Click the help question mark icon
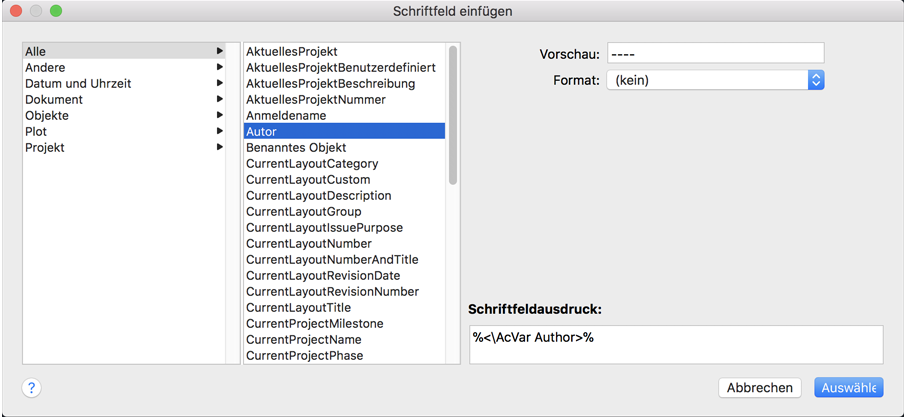This screenshot has width=905, height=417. [x=32, y=388]
